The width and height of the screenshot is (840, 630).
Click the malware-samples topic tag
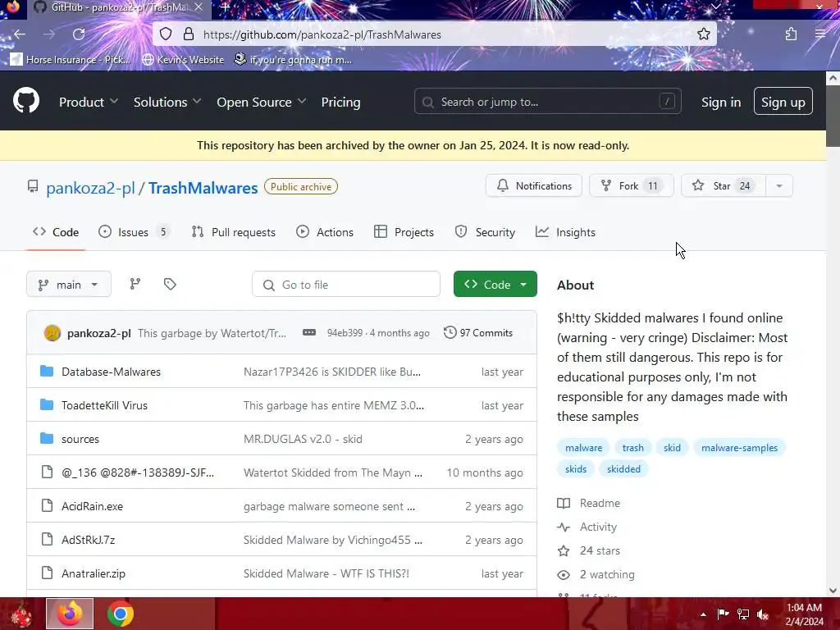click(739, 447)
